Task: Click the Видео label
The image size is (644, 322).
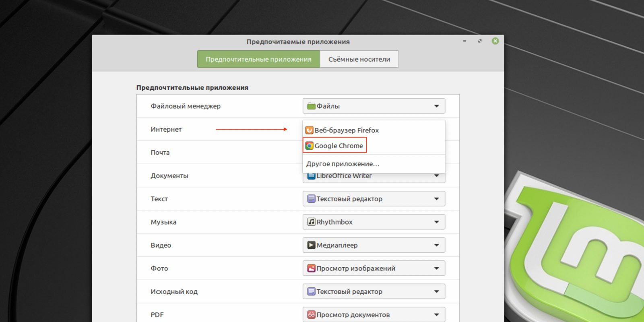Action: click(161, 245)
